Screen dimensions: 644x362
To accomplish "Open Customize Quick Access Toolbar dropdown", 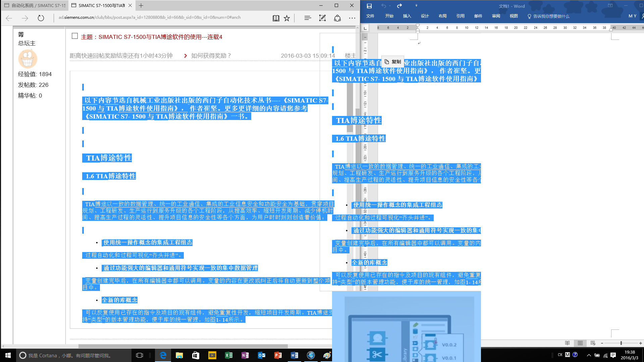I will (416, 6).
